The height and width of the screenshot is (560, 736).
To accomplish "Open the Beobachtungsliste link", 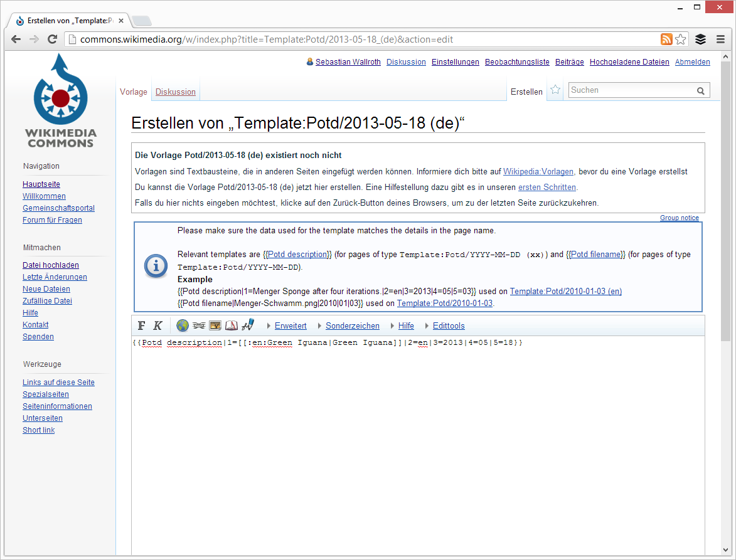I will (x=517, y=62).
